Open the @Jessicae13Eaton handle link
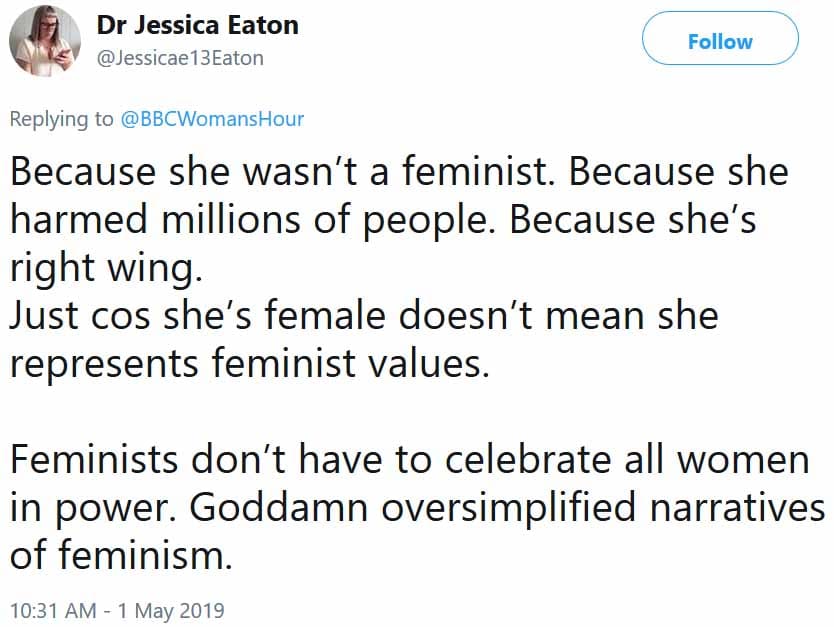 (x=180, y=57)
